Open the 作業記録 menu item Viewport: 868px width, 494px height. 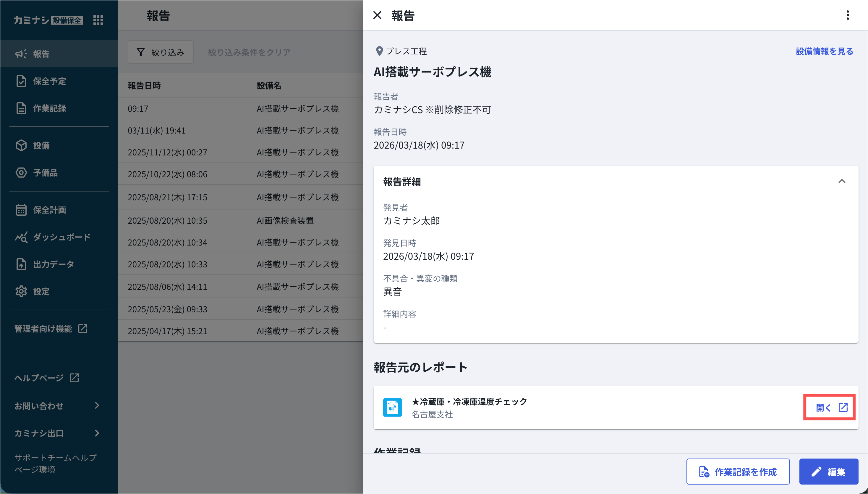(x=50, y=108)
